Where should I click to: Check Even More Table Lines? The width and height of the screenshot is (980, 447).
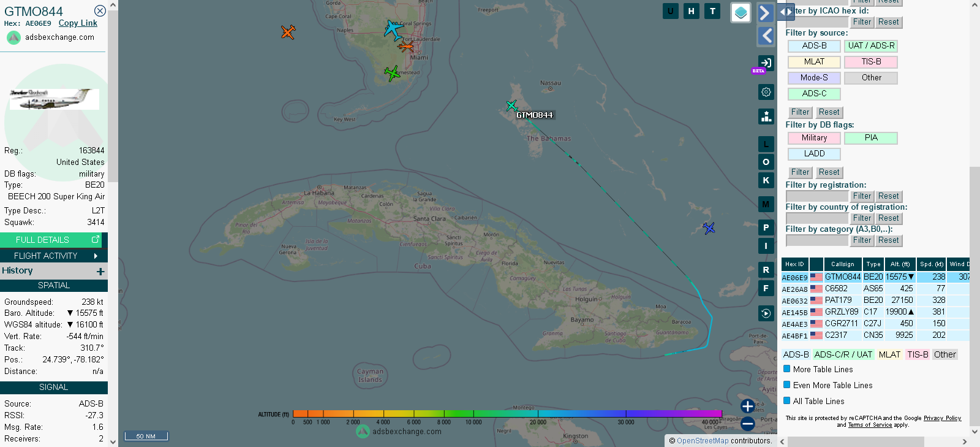tap(787, 385)
